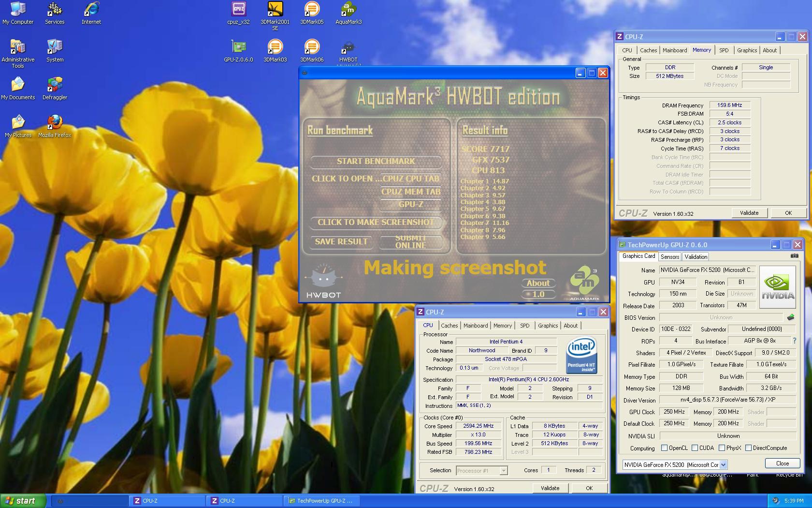Click CLICK TO MAKE SCREENSHOT button
The image size is (812, 508).
click(376, 222)
